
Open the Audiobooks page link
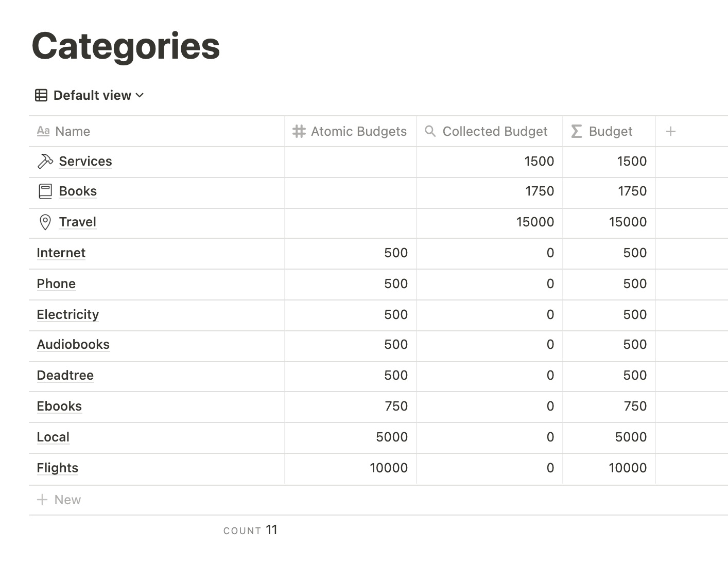[73, 345]
